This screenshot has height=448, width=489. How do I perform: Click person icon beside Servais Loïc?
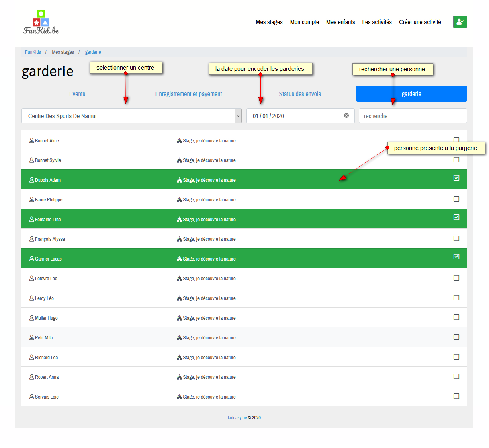click(31, 397)
